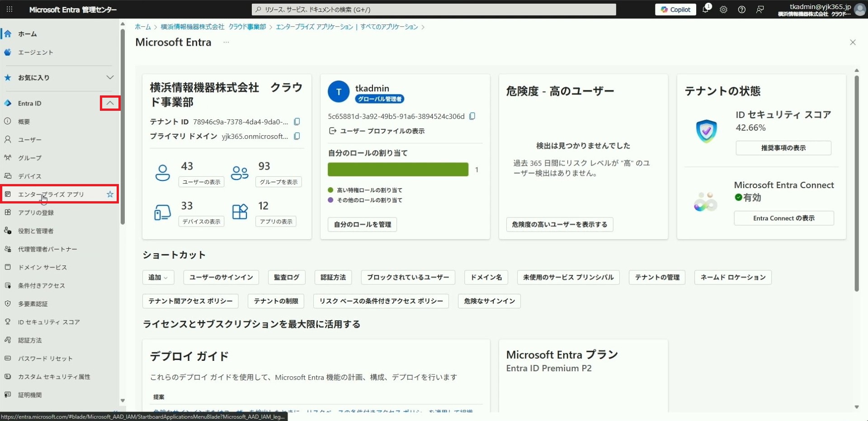Copy the primary domain name
Image resolution: width=868 pixels, height=421 pixels.
(x=297, y=136)
